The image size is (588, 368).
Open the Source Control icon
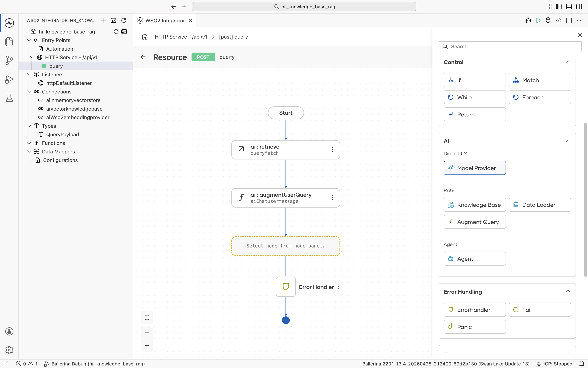[9, 60]
